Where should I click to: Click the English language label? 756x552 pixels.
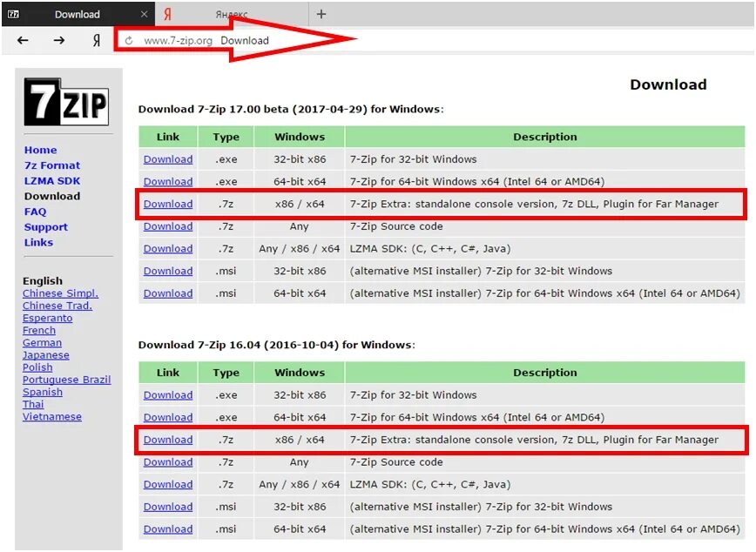click(43, 280)
